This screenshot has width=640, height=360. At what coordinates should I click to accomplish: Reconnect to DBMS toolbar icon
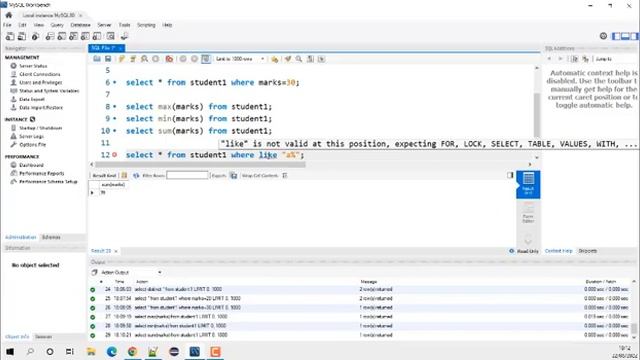[x=124, y=36]
